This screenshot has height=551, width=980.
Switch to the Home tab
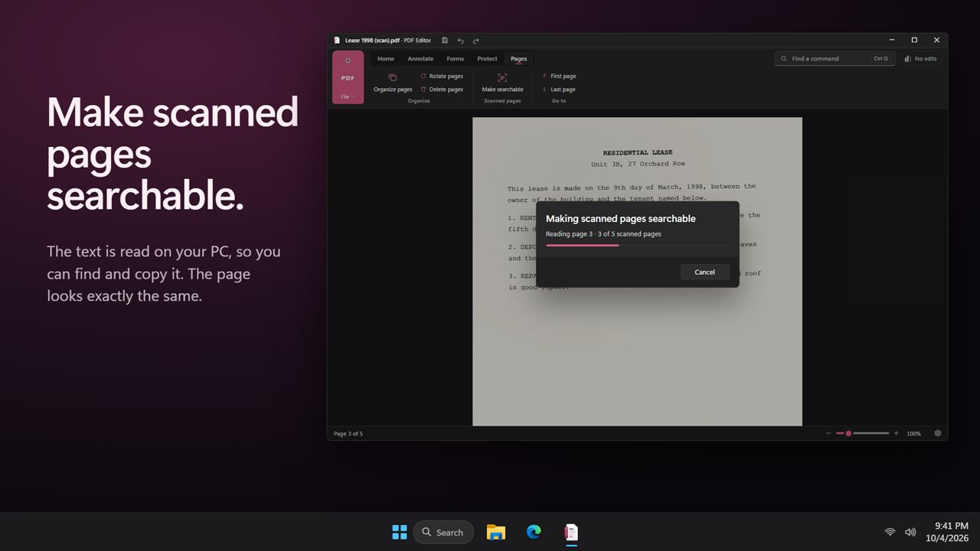pyautogui.click(x=386, y=59)
